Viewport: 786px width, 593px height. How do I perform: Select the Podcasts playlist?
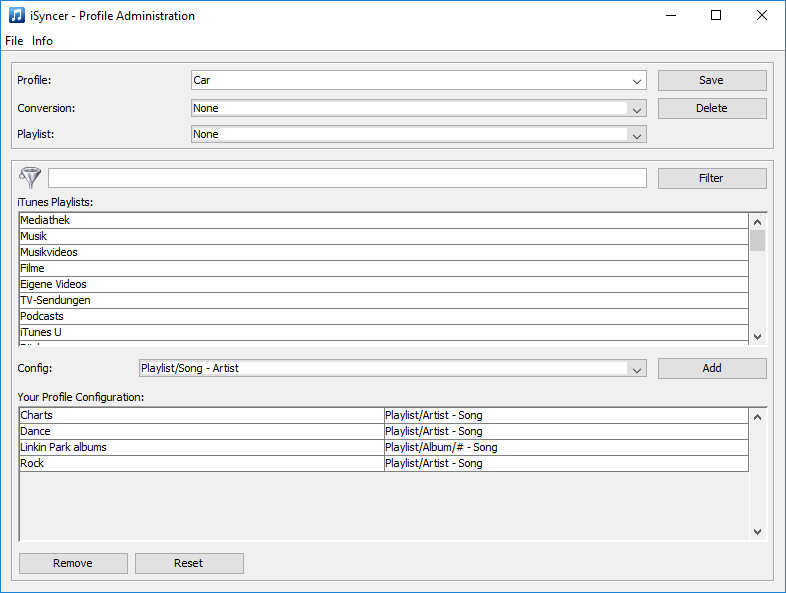click(384, 317)
